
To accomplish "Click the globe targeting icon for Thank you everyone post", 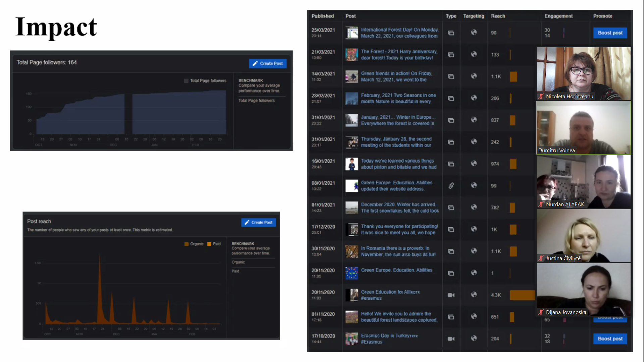I will click(x=474, y=229).
